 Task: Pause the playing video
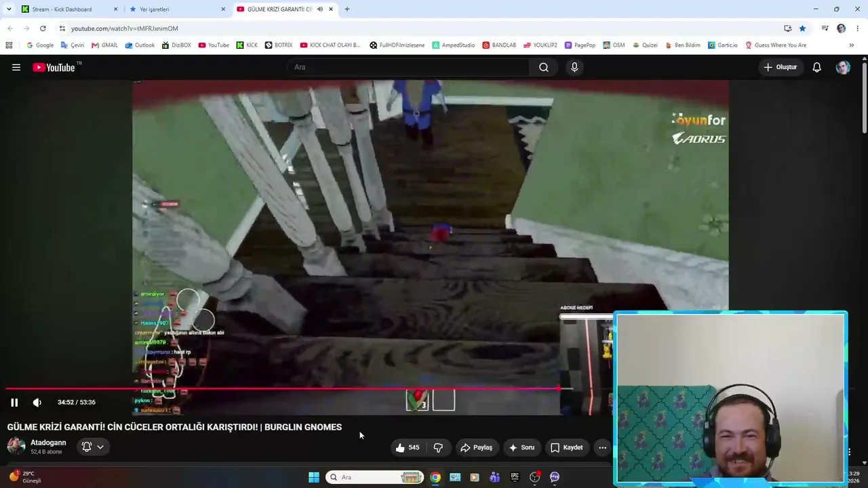coord(14,403)
